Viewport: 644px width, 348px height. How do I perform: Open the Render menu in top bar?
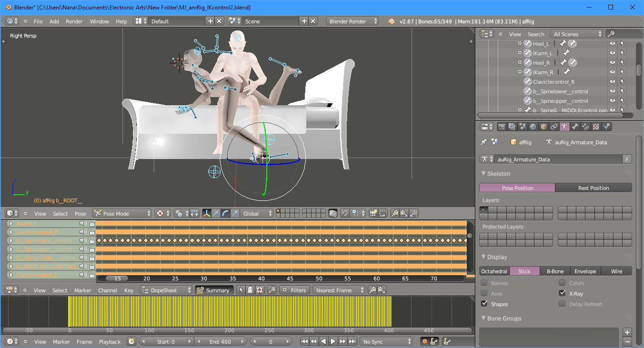point(74,21)
